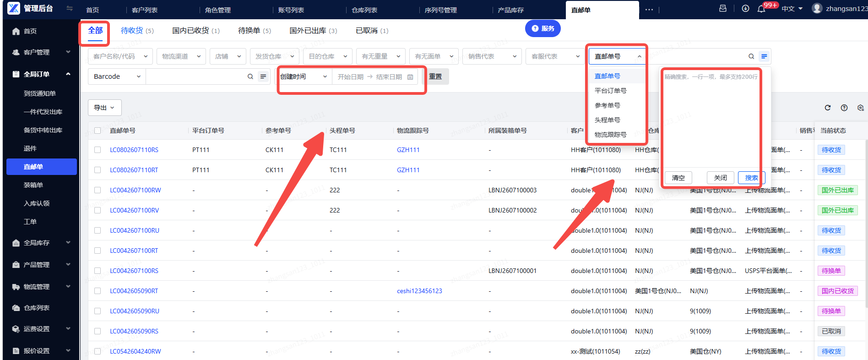
Task: Click the blue batch-list icon beside 直邮单号 search
Action: [x=764, y=56]
